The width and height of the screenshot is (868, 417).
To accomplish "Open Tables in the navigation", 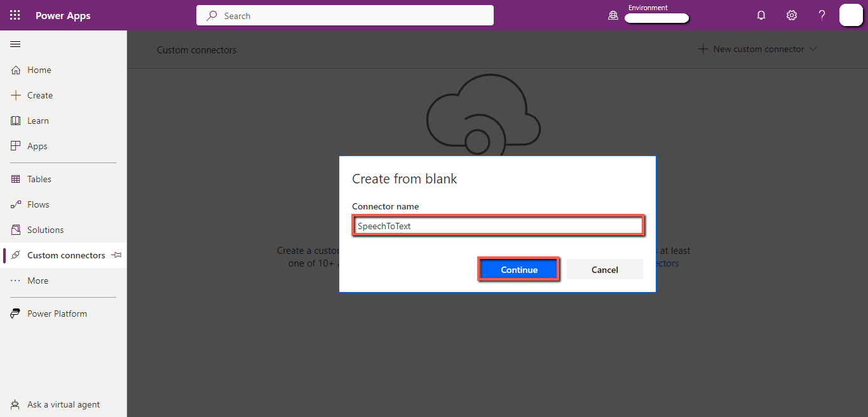I will tap(39, 179).
